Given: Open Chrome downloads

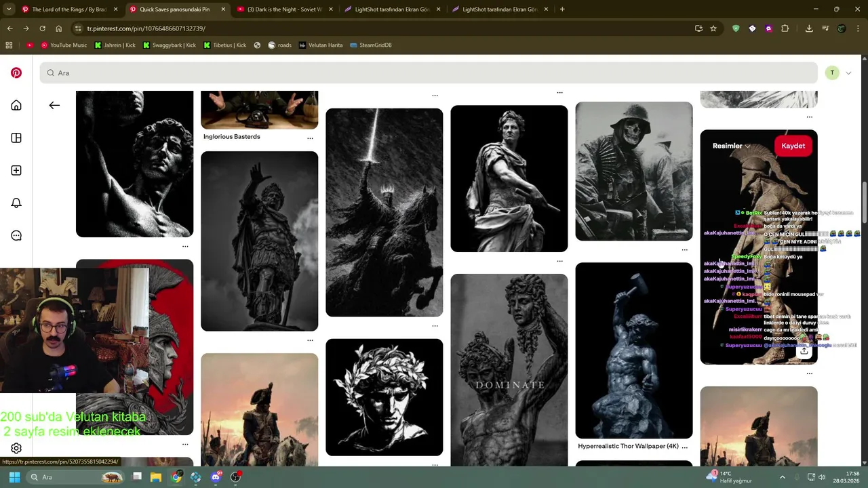Looking at the screenshot, I should coord(809,28).
